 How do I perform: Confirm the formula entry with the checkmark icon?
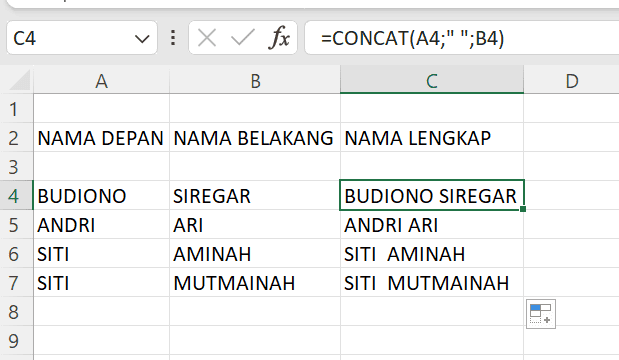[x=242, y=38]
